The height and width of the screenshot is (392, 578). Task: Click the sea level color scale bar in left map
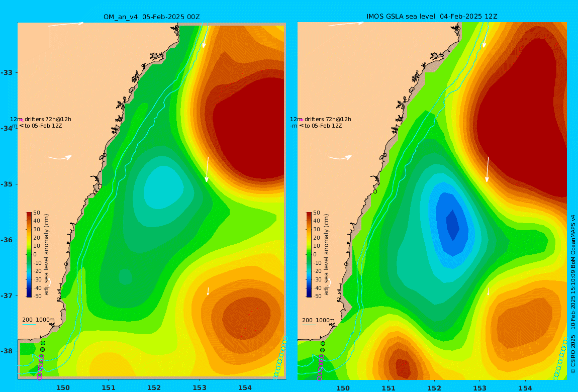(x=29, y=254)
